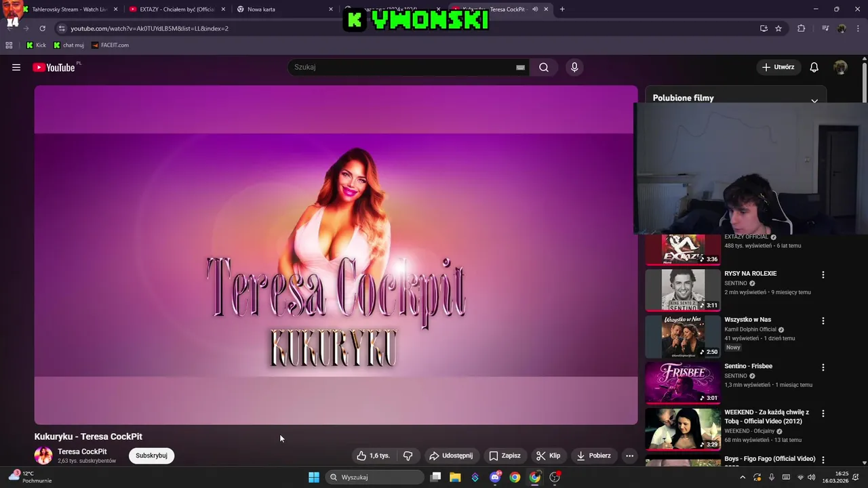Mute the Kukuryku tab audio icon
This screenshot has width=868, height=488.
(x=535, y=9)
